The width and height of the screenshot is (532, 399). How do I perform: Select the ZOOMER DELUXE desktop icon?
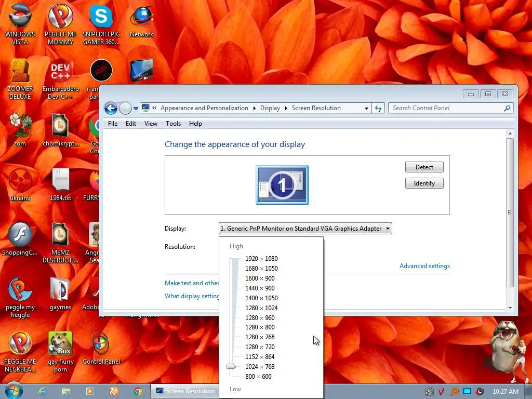[x=20, y=79]
